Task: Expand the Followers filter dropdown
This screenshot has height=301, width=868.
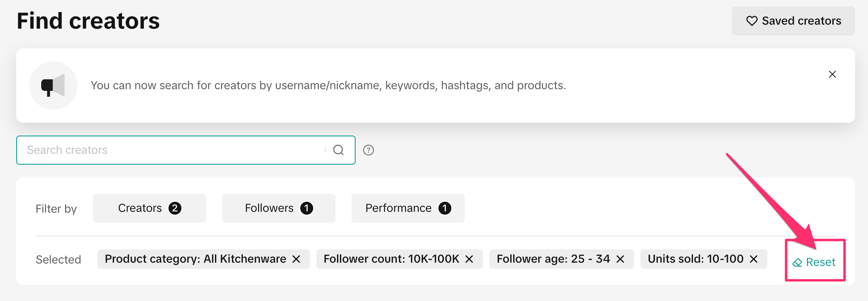Action: coord(278,208)
